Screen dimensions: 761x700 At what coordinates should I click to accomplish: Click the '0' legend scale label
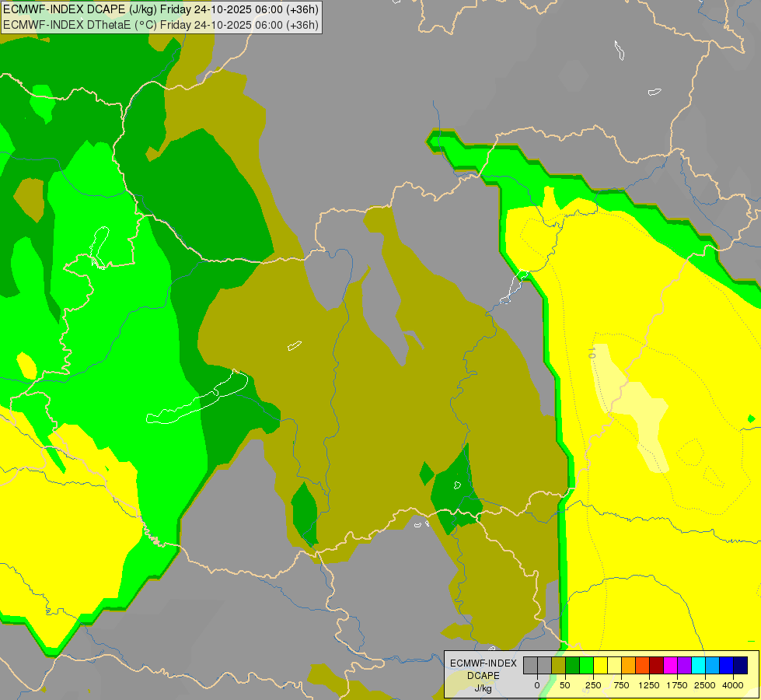pos(537,685)
